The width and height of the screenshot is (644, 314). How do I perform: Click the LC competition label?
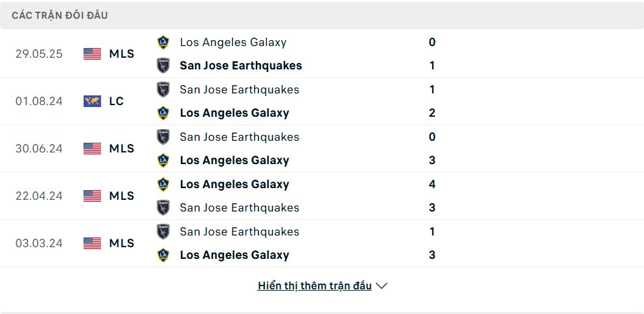click(x=117, y=101)
